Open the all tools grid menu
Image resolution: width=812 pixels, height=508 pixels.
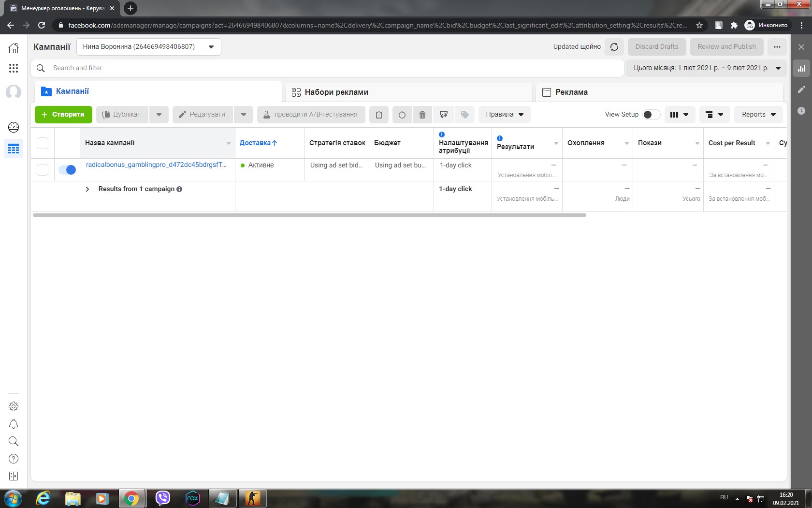[x=14, y=68]
